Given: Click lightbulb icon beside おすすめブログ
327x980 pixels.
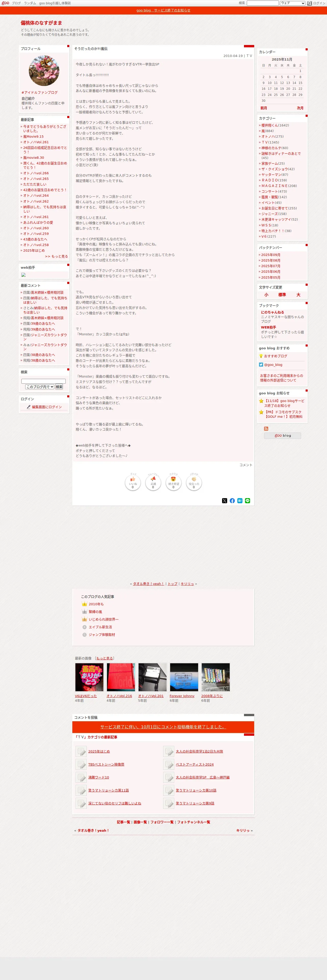Looking at the screenshot, I should coord(261,356).
